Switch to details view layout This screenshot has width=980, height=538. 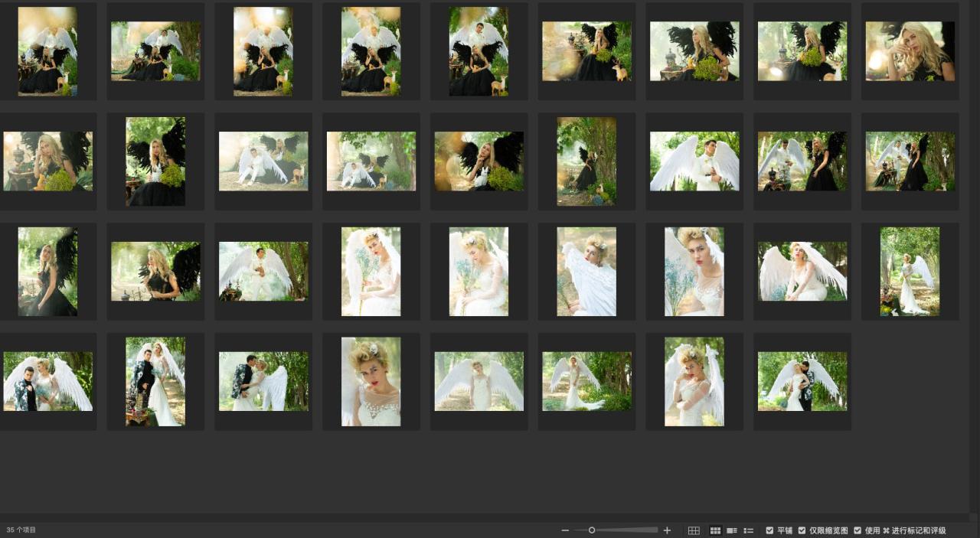[732, 530]
